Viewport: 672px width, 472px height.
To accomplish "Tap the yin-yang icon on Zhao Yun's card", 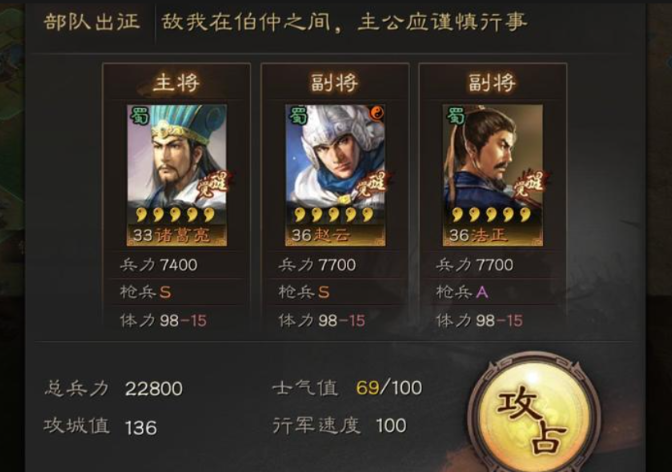I will click(x=377, y=114).
